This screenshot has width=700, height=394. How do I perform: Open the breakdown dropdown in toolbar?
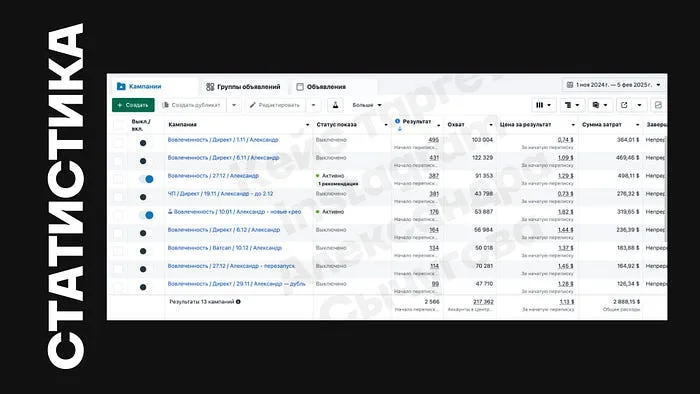572,105
